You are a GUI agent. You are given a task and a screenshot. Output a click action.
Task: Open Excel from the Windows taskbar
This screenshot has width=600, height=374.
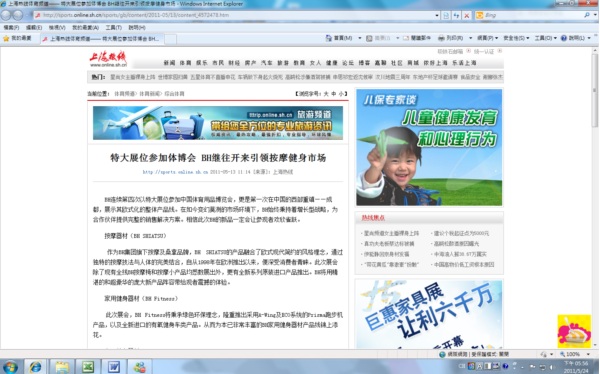[x=88, y=367]
